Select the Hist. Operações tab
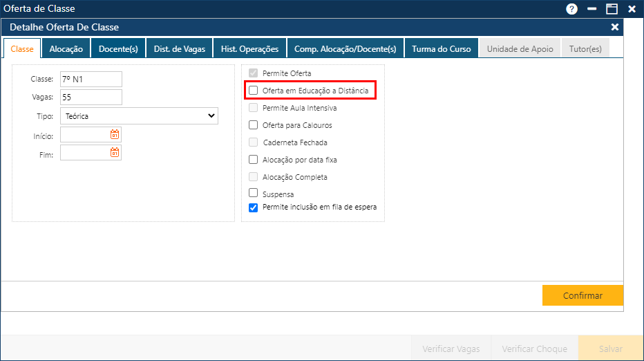The height and width of the screenshot is (361, 644). tap(249, 49)
